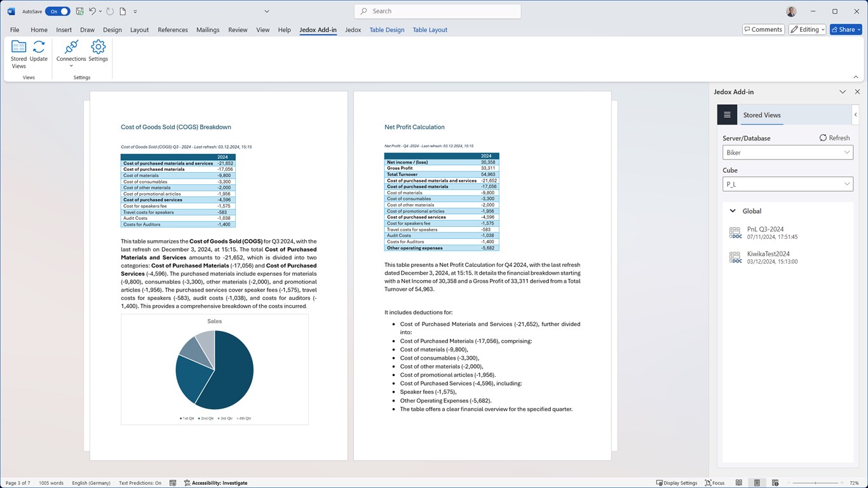Switch to Focus mode in status bar
Viewport: 868px width, 488px height.
(715, 483)
